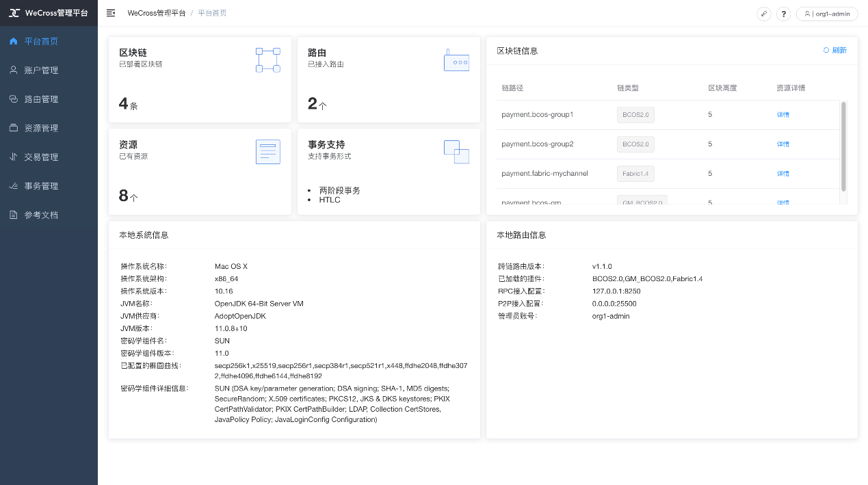Click the blockchain nodes icon on 区块链 card
The image size is (868, 485).
point(268,60)
